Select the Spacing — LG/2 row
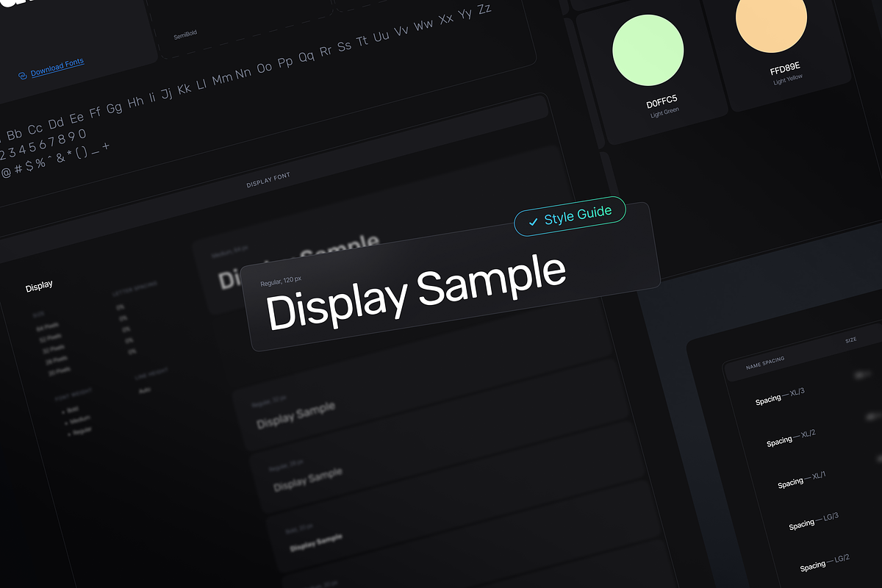Screen dimensions: 882x588 825,563
